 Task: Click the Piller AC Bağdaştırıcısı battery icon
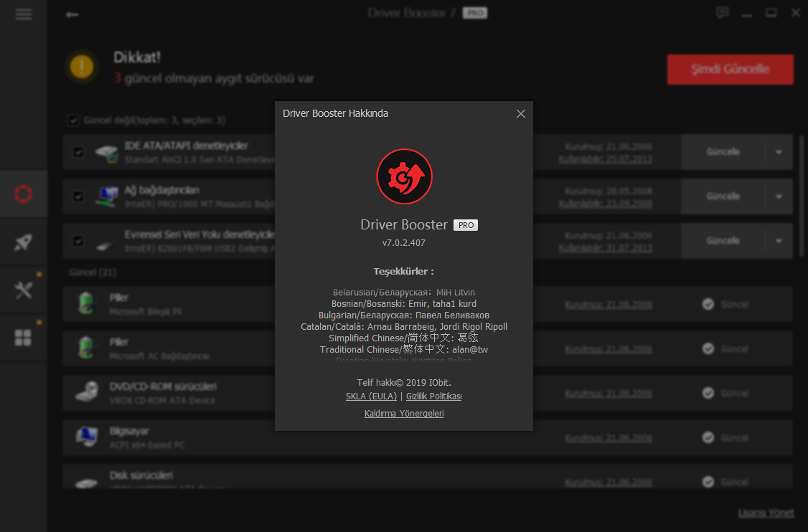point(86,348)
